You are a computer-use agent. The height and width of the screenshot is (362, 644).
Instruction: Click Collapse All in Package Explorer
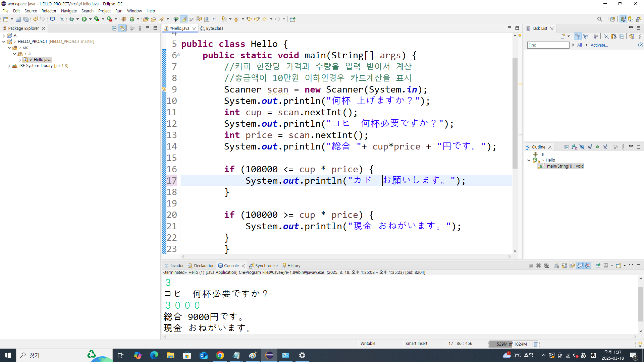point(114,28)
